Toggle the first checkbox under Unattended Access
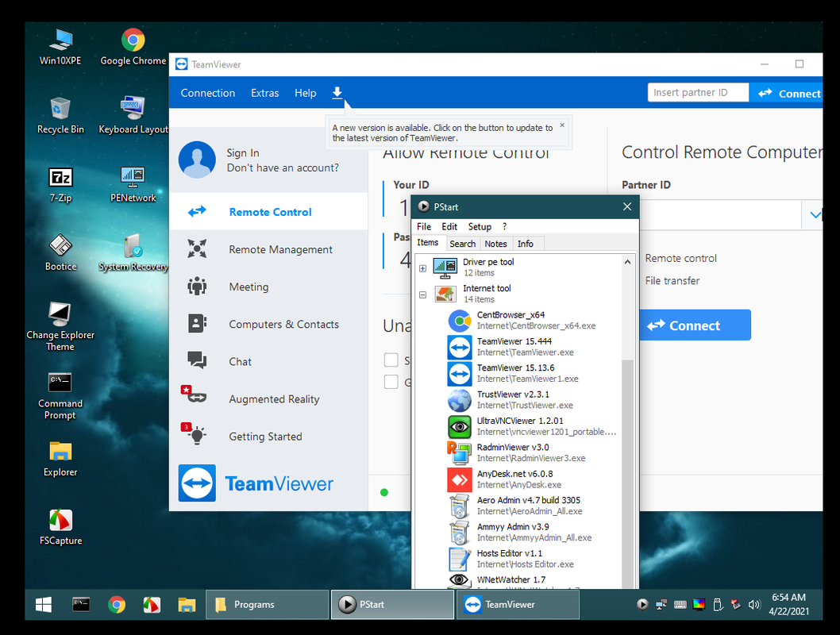The height and width of the screenshot is (635, 840). [391, 360]
